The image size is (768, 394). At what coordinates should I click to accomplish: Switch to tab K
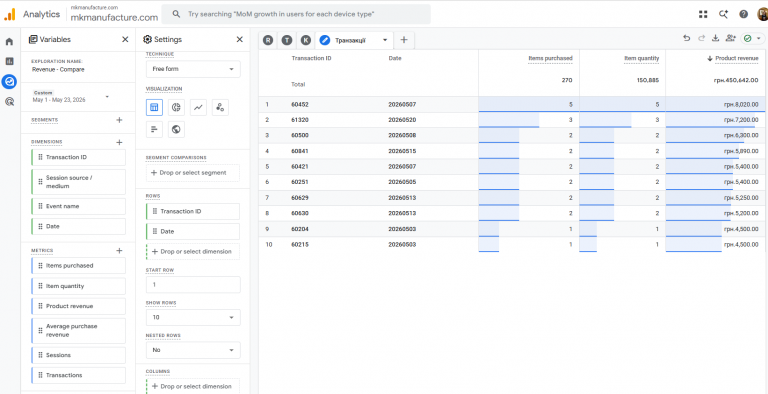tap(306, 40)
